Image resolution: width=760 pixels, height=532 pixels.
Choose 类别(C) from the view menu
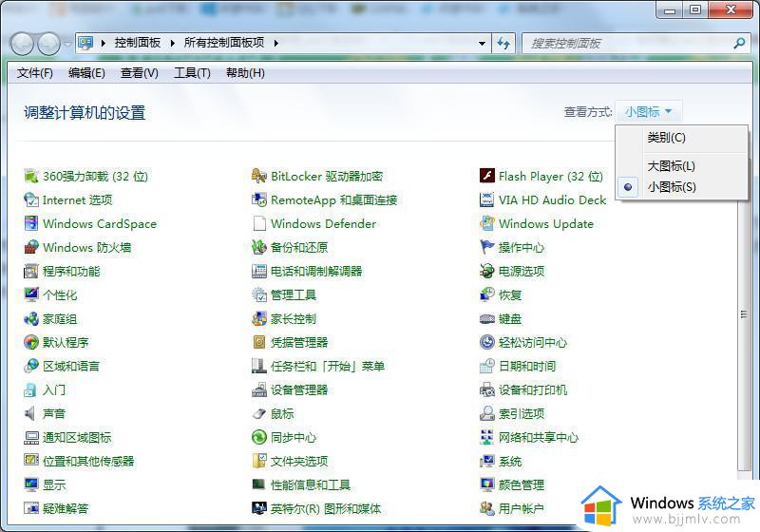pos(681,138)
